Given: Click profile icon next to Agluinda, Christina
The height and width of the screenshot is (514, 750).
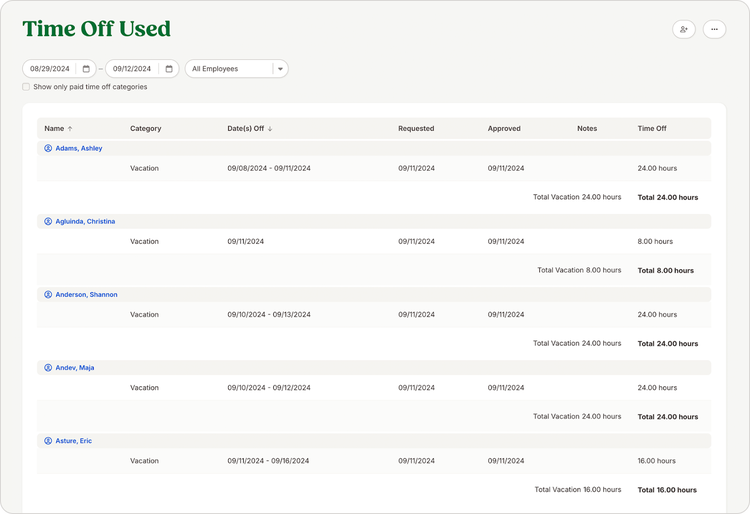Looking at the screenshot, I should coord(48,221).
